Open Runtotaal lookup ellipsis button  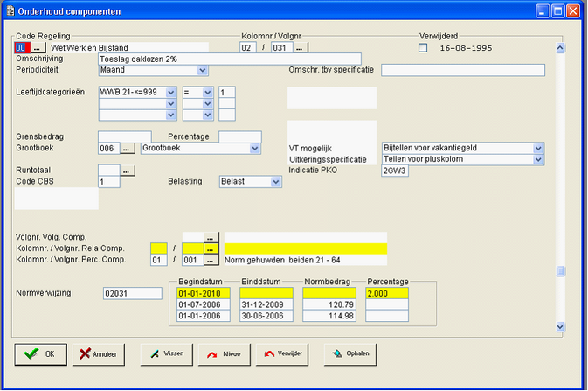pos(128,171)
